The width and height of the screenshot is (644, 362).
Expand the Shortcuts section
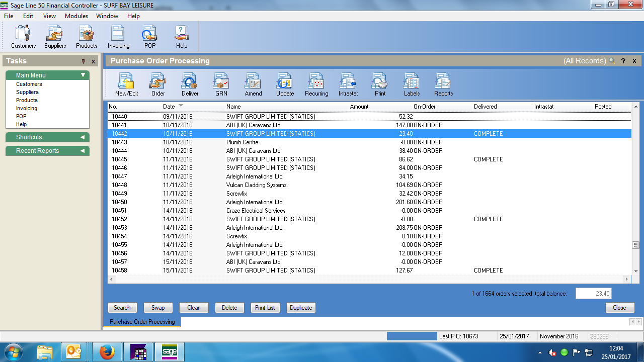tap(83, 137)
